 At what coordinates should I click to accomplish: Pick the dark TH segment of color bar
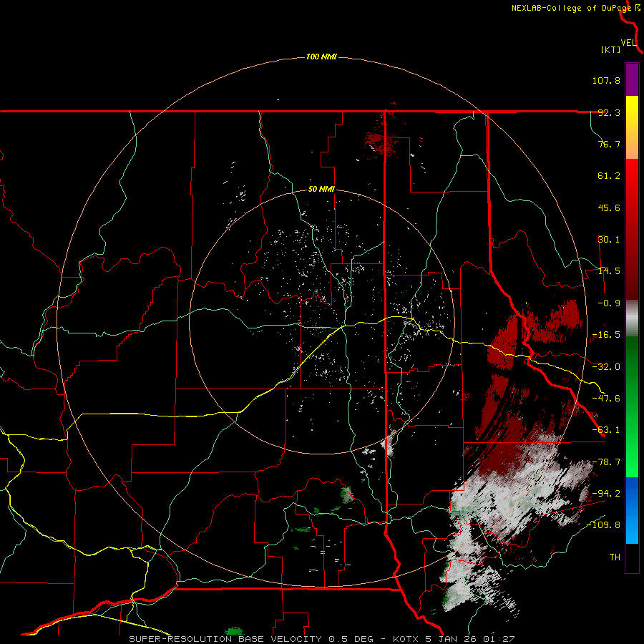point(632,557)
